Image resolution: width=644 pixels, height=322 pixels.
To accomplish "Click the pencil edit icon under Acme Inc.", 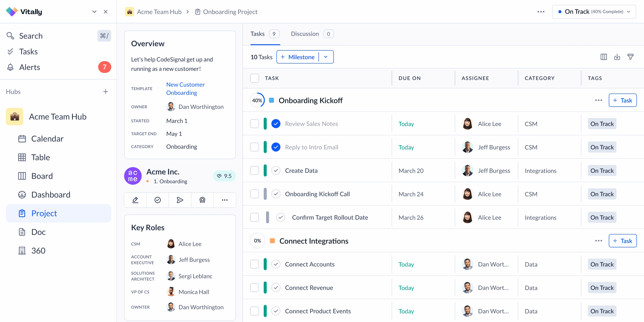I will (135, 200).
